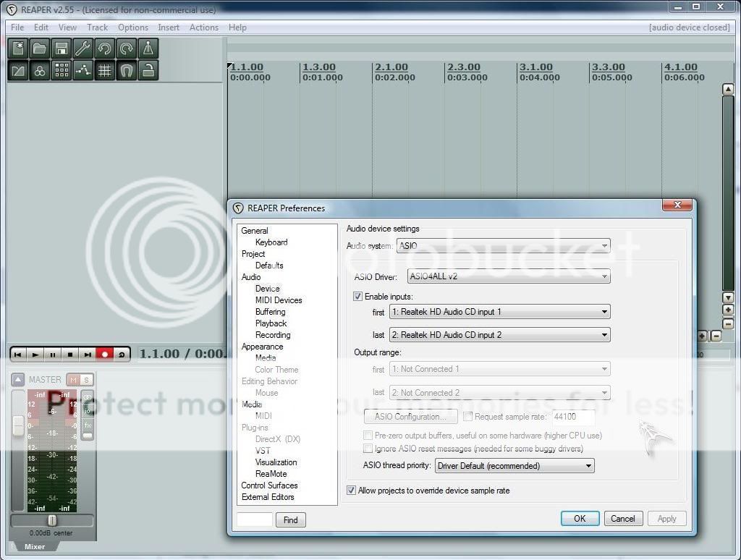Select Recording in preferences tree
This screenshot has width=741, height=560.
(273, 334)
